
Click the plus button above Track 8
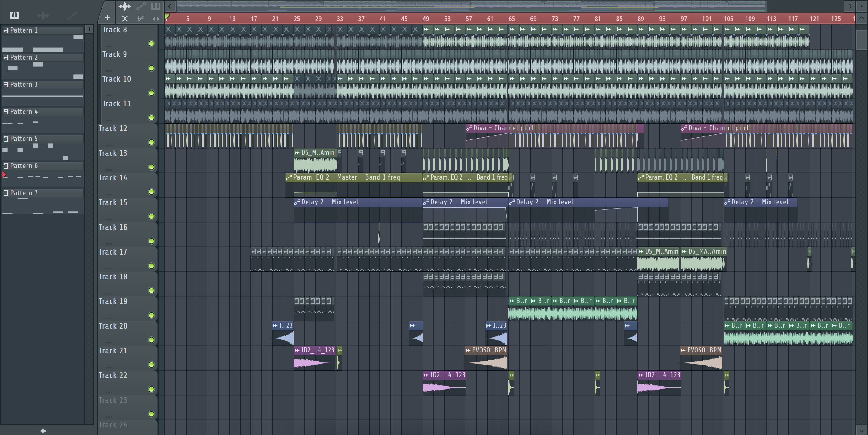pos(107,17)
